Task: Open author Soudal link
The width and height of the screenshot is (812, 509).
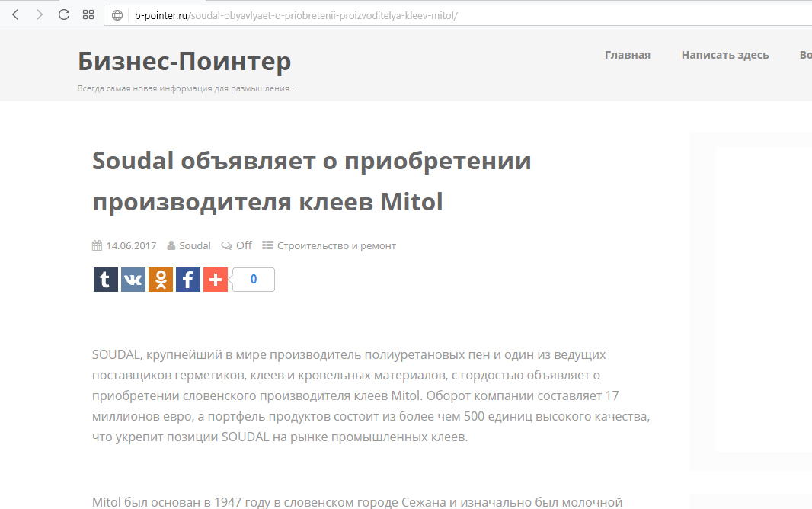Action: (195, 245)
